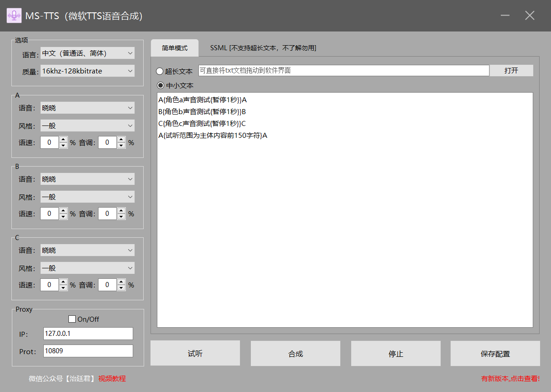Decrease role C 音调 pitch value
The height and width of the screenshot is (392, 551).
pyautogui.click(x=121, y=288)
